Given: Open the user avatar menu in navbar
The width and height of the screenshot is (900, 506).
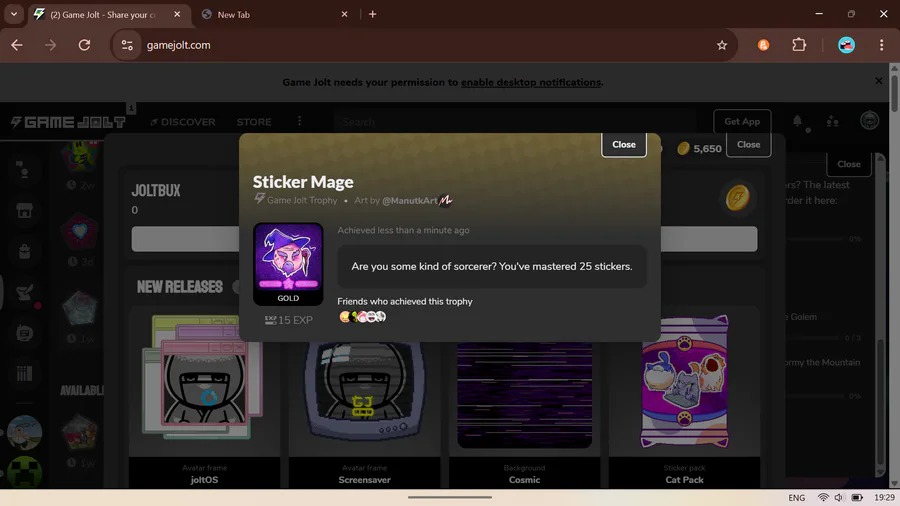Looking at the screenshot, I should tap(869, 121).
